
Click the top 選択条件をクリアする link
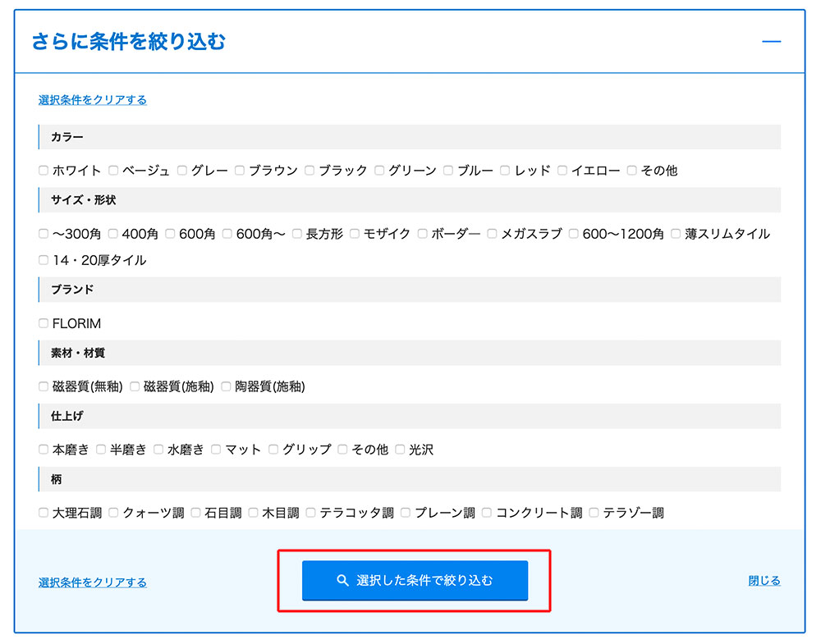click(92, 100)
